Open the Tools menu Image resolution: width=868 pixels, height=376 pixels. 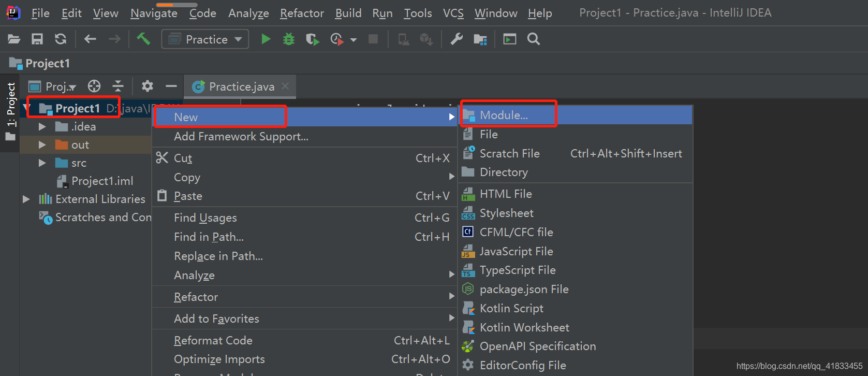[x=418, y=13]
